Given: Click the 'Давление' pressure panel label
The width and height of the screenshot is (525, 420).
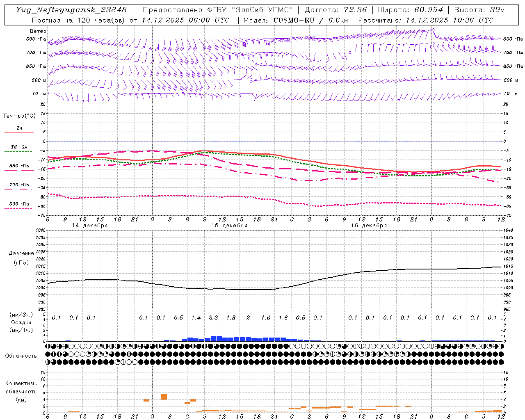Looking at the screenshot, I should coord(21,253).
